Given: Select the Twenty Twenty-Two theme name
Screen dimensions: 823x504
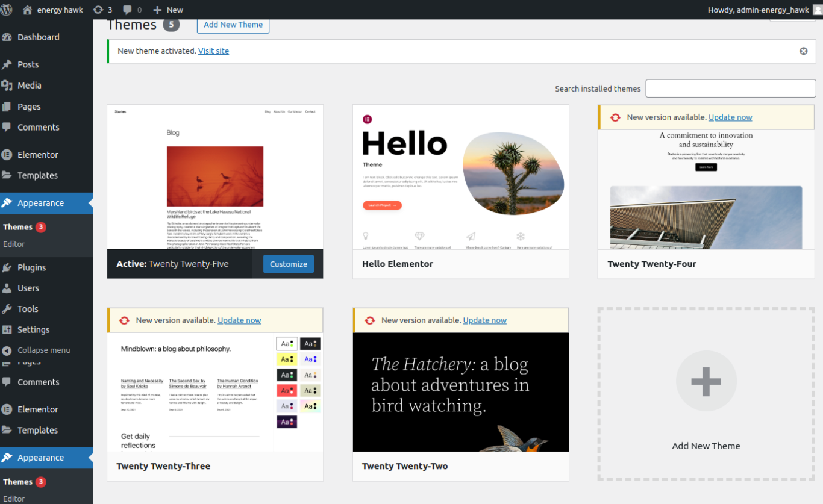Looking at the screenshot, I should [x=405, y=466].
